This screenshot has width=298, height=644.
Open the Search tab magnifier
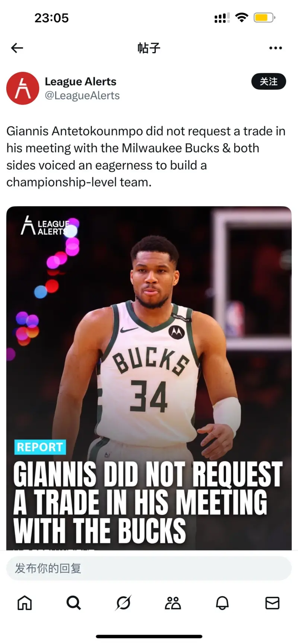[x=74, y=603]
